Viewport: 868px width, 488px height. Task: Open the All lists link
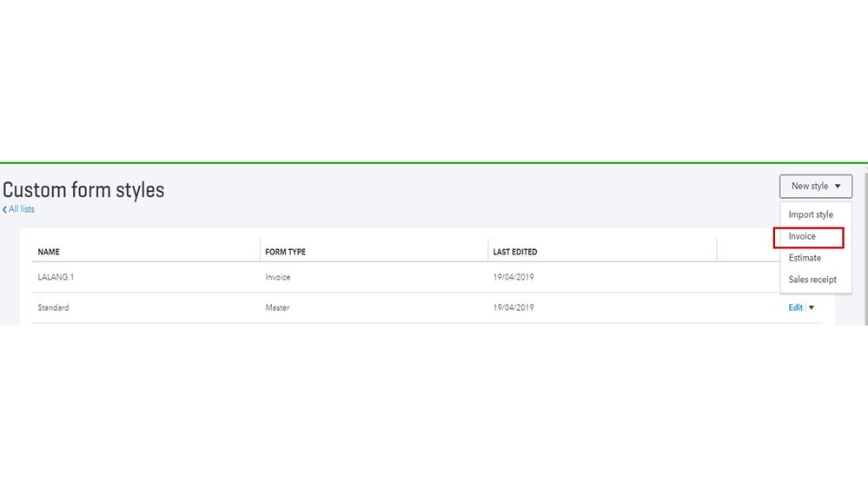tap(22, 209)
